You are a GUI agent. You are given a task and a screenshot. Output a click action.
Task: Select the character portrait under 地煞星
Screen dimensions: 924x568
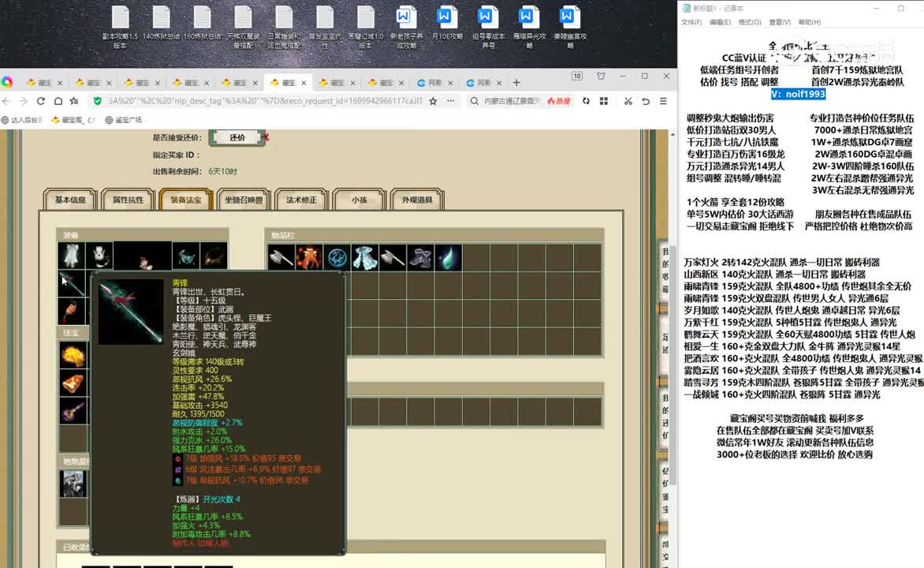pyautogui.click(x=73, y=484)
